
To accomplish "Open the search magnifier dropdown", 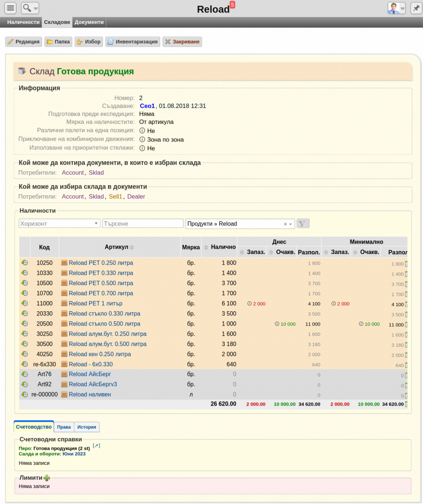I will point(30,8).
